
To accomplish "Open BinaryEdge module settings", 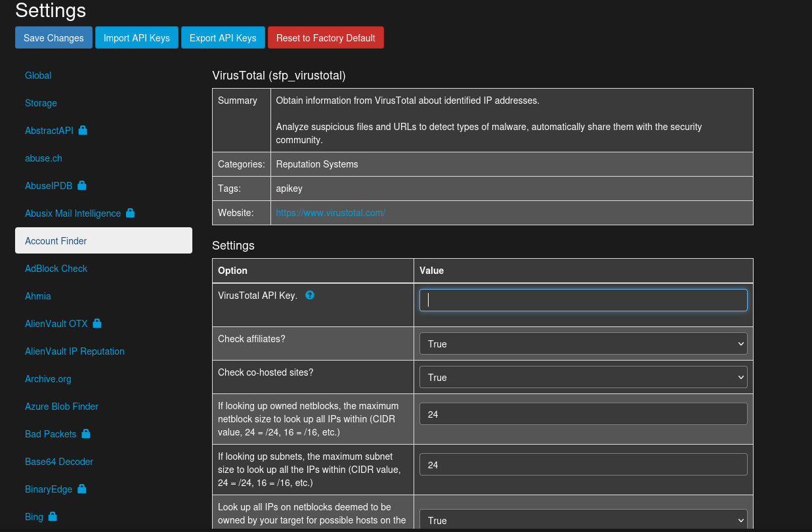I will (x=49, y=489).
